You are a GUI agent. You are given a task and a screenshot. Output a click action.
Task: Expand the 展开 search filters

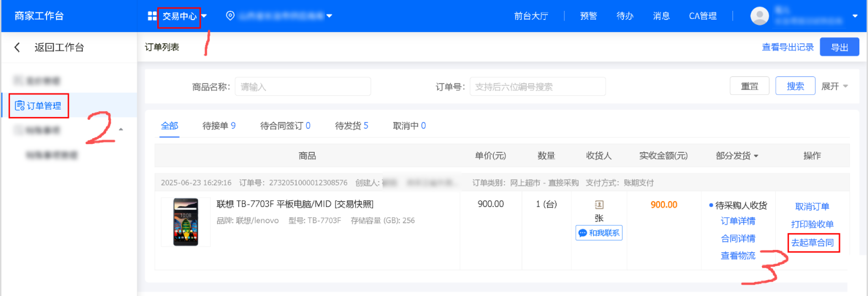tap(834, 87)
